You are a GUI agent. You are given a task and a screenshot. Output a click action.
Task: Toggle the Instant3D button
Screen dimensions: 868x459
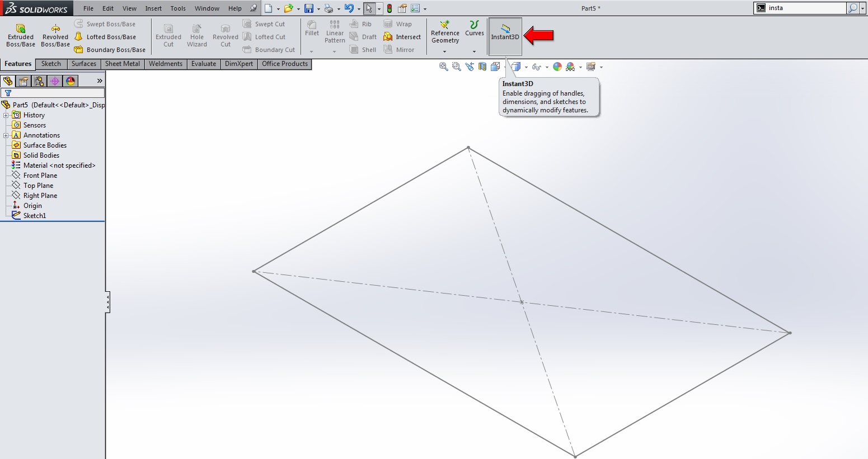(x=505, y=36)
